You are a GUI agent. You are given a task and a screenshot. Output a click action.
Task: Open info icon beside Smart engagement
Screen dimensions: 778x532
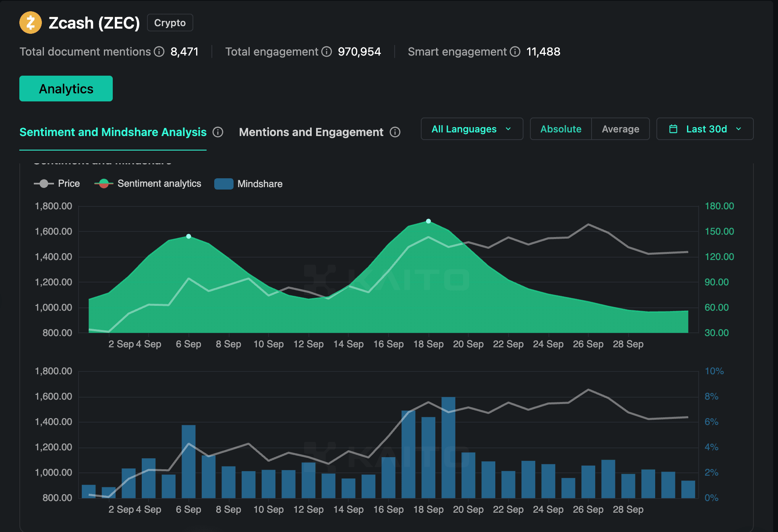click(x=515, y=52)
